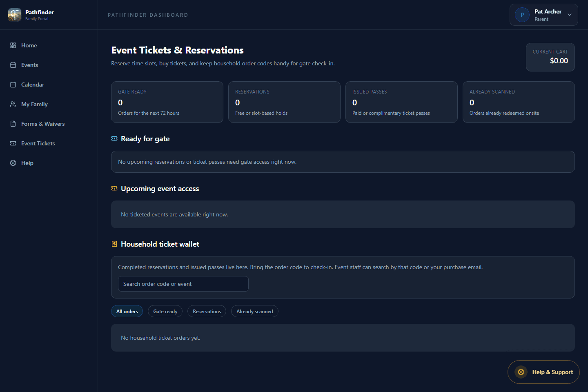Click the Forms & Waivers document icon
This screenshot has height=392, width=588.
coord(13,124)
